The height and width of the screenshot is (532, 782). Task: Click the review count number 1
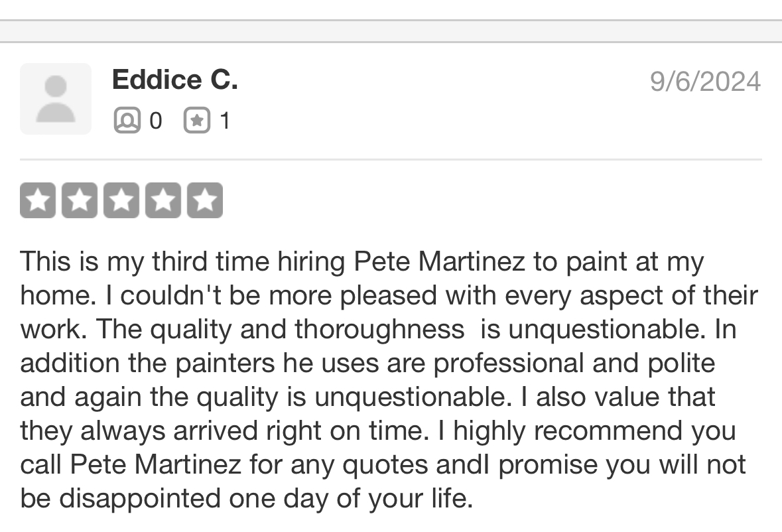click(x=225, y=121)
